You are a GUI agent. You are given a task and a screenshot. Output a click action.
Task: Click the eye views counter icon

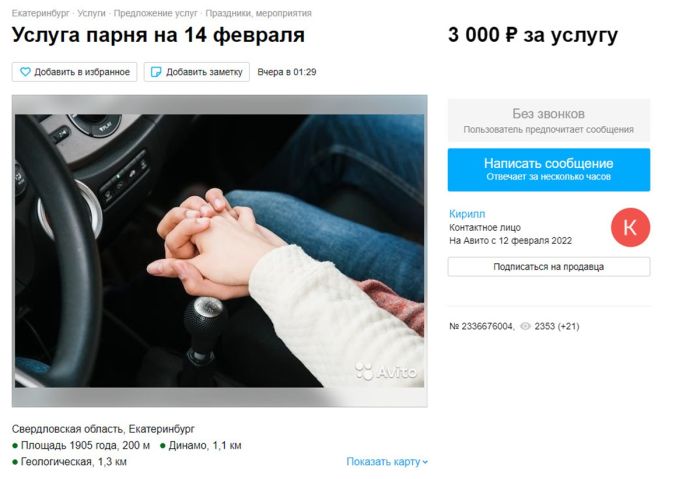(525, 326)
